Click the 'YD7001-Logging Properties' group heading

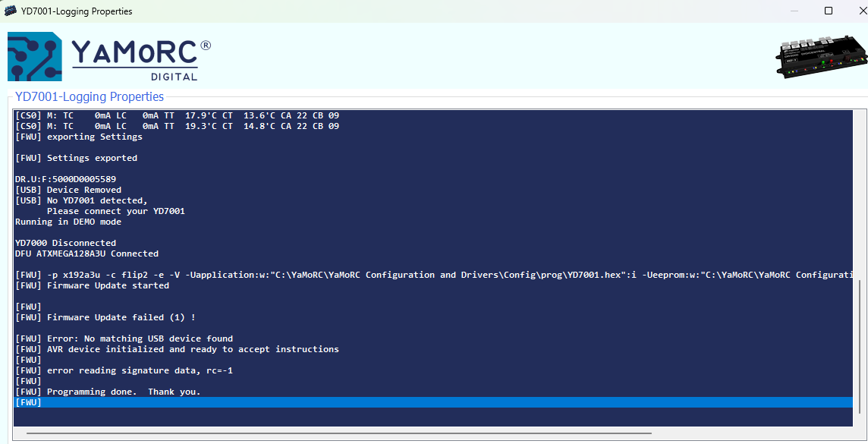(x=90, y=96)
